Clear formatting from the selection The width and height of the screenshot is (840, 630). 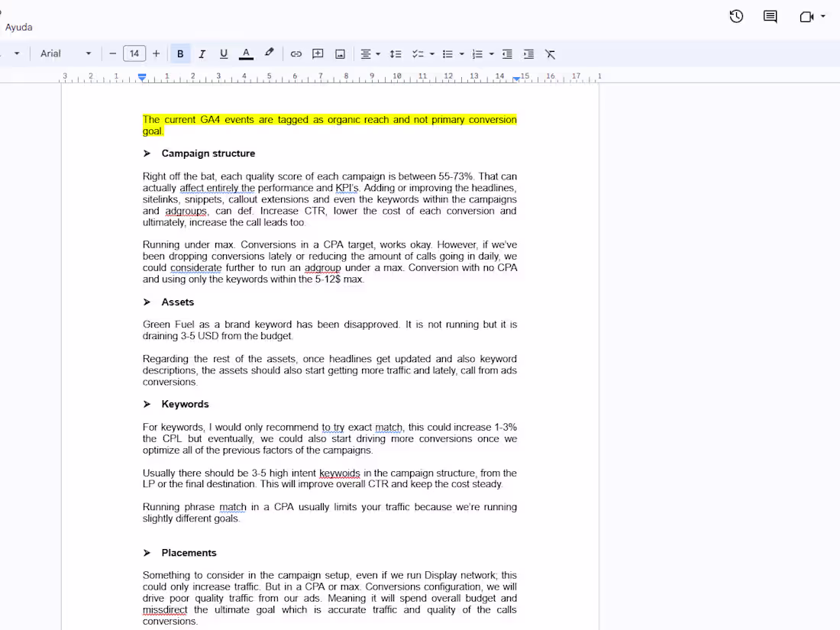[x=550, y=53]
